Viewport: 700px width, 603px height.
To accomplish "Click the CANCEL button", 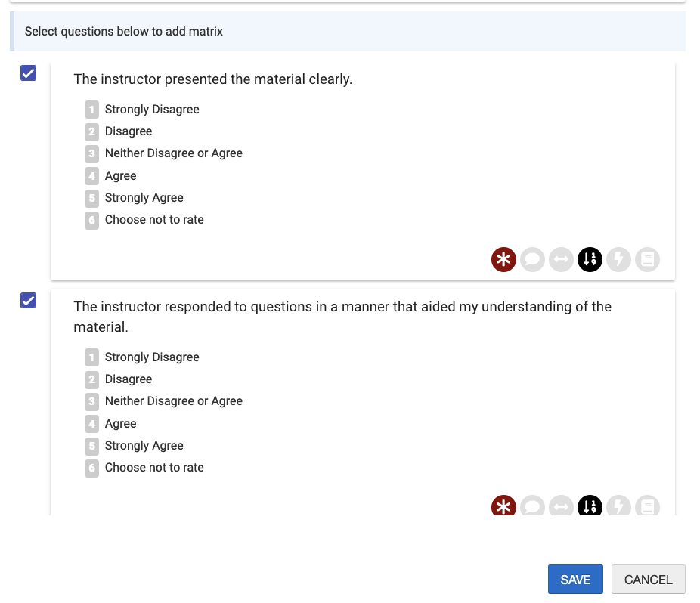I will click(x=648, y=580).
